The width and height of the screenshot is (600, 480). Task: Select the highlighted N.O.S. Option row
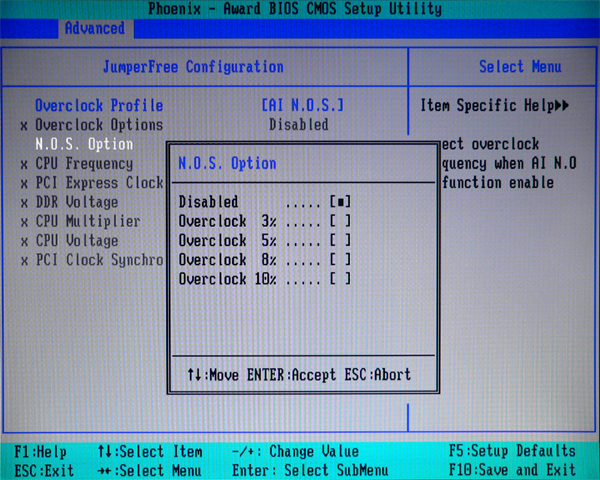tap(84, 144)
